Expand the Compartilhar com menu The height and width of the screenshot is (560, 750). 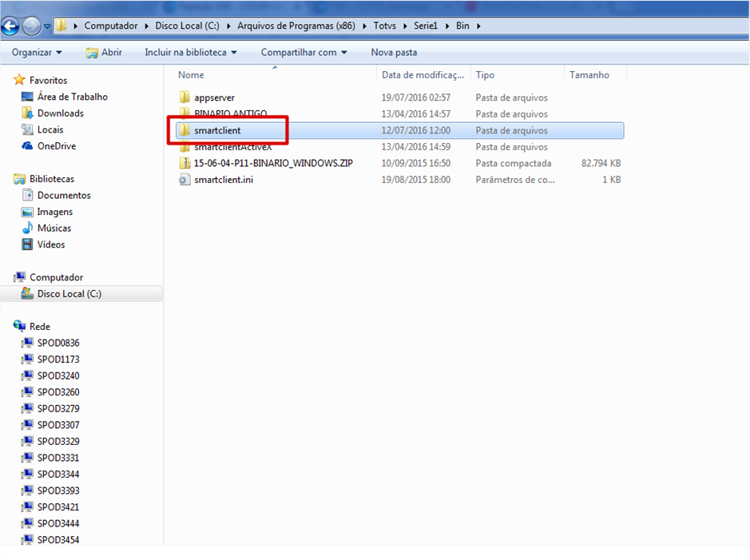click(x=304, y=53)
